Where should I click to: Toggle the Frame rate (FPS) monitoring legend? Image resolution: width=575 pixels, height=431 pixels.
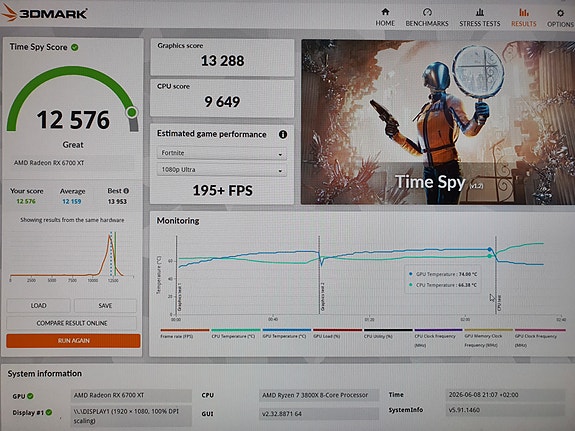(185, 333)
